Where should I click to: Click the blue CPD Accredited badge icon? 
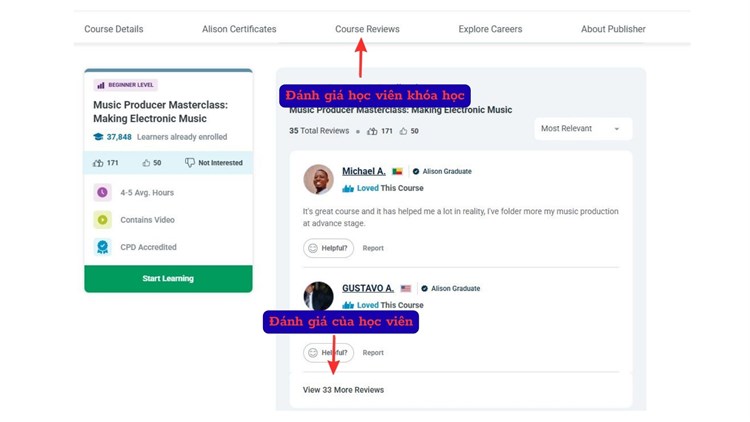[x=102, y=247]
